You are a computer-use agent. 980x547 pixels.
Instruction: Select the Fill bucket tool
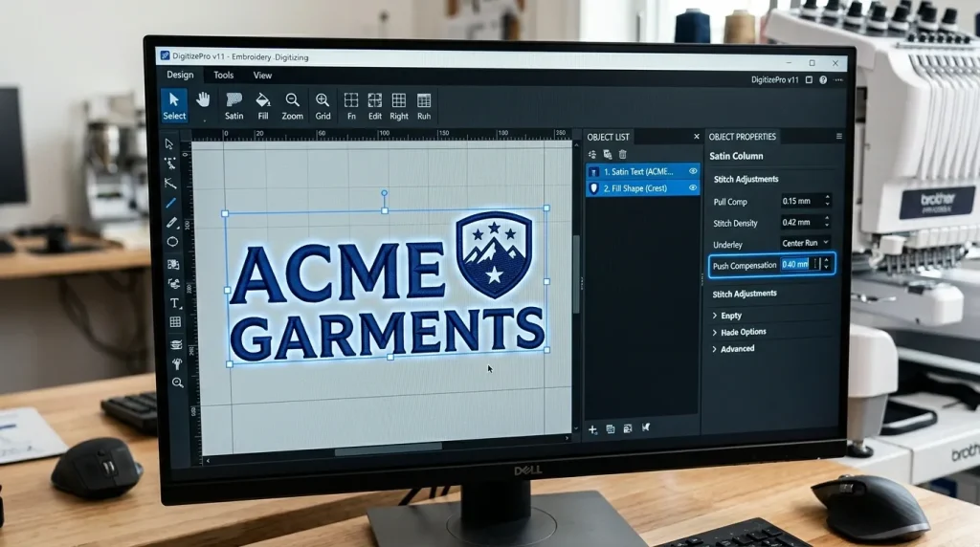[263, 105]
